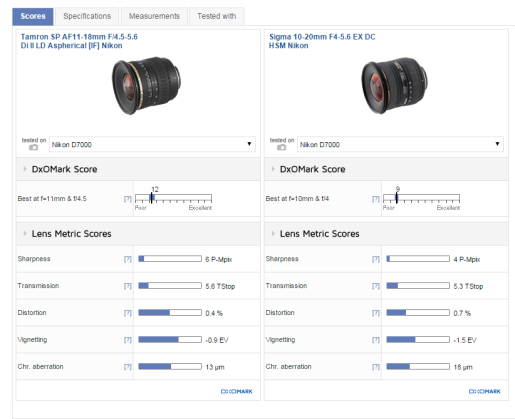Open help for Tamron Chr. aberration

coord(128,367)
